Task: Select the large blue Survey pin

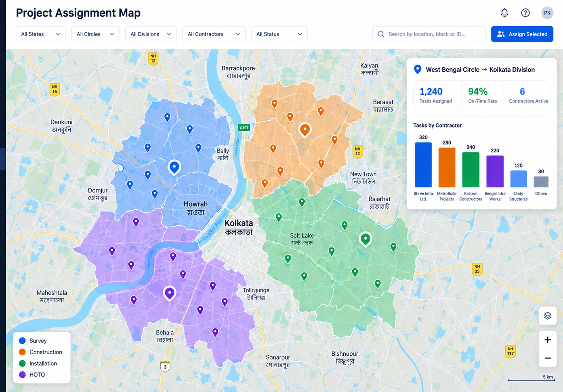Action: (x=174, y=167)
